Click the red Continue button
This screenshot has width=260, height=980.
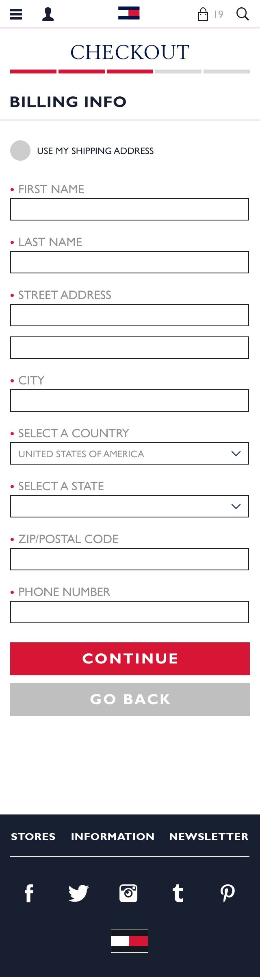[130, 659]
